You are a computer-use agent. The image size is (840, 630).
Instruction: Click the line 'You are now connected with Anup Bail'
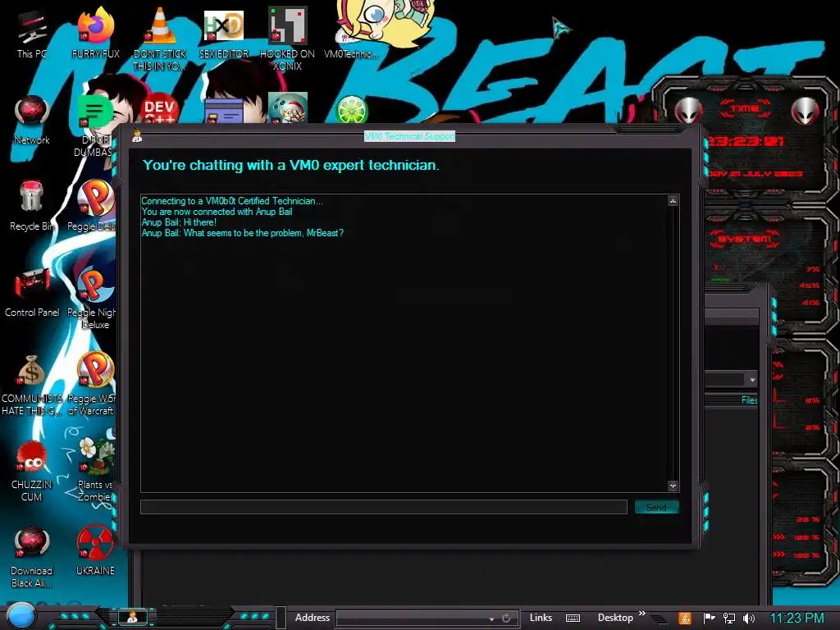click(x=217, y=212)
